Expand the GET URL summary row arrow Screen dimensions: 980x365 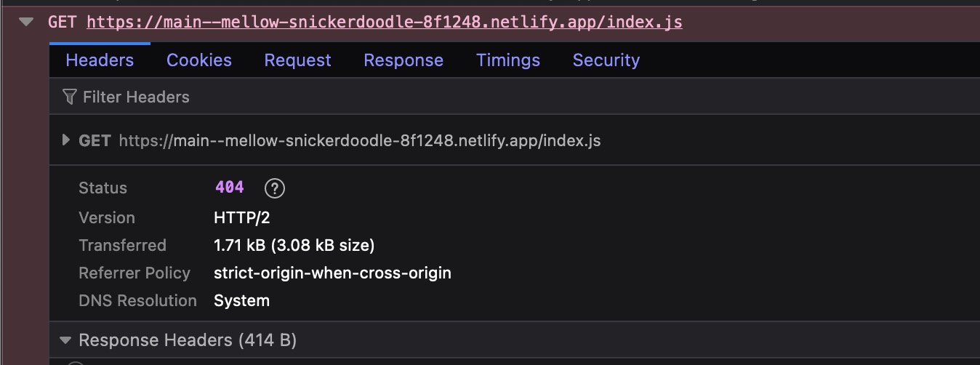(x=66, y=140)
